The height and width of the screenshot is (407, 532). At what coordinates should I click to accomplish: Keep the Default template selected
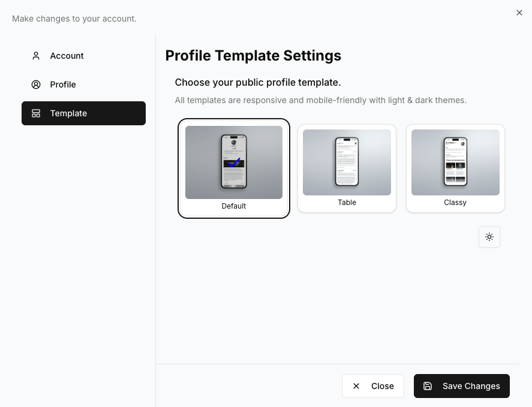point(233,168)
